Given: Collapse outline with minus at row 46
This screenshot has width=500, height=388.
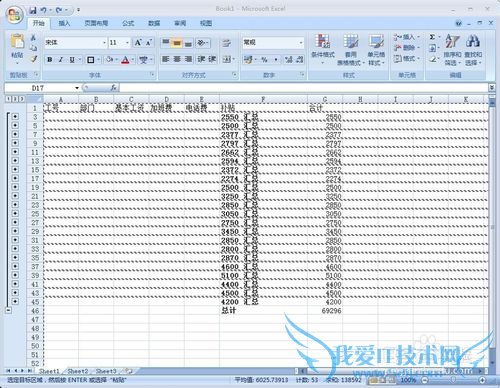Looking at the screenshot, I should pos(8,310).
